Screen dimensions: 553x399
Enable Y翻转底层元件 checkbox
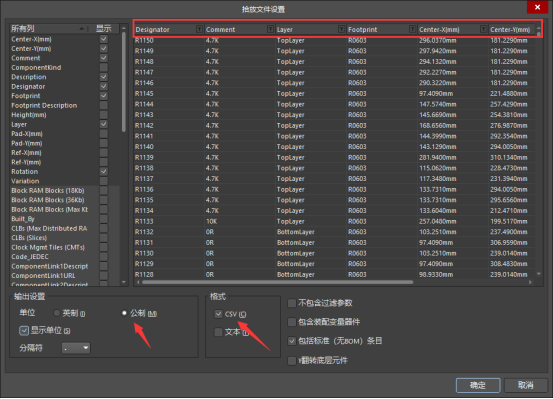292,361
